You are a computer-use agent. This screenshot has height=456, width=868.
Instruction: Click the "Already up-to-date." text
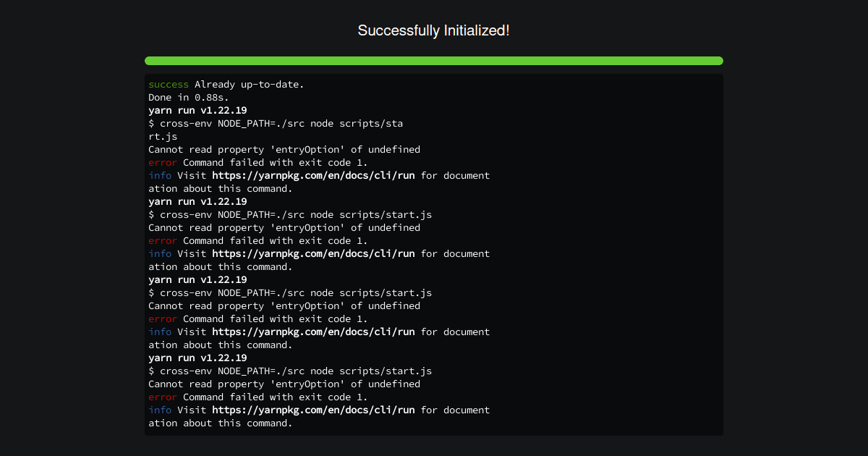point(250,85)
